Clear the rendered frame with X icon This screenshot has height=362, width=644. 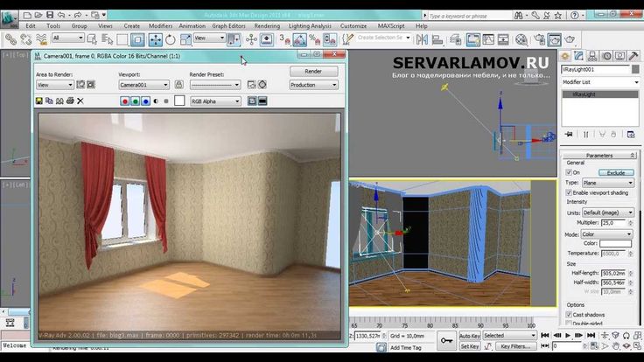click(80, 101)
